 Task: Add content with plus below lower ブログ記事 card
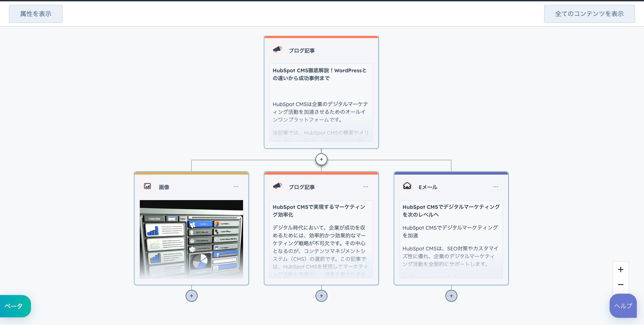(321, 296)
